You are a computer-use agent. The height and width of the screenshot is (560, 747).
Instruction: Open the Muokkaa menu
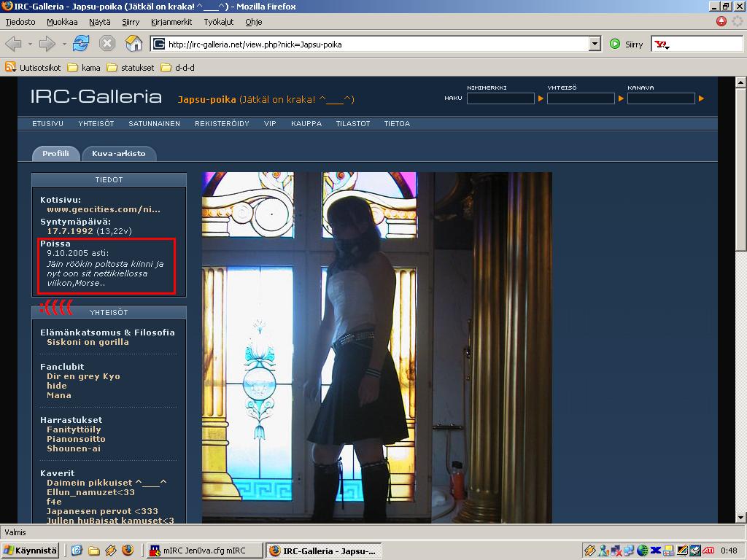click(62, 22)
